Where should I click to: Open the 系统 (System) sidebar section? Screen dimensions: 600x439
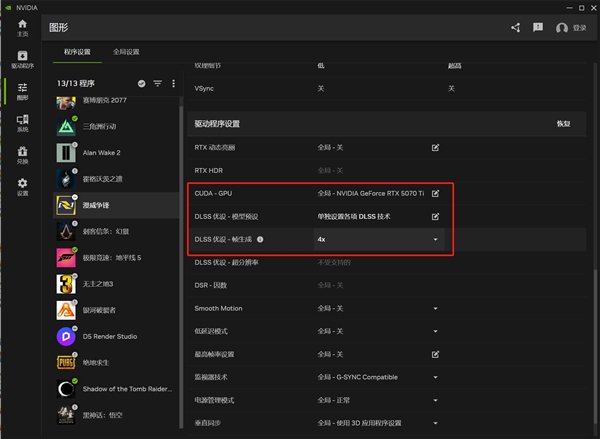(21, 123)
